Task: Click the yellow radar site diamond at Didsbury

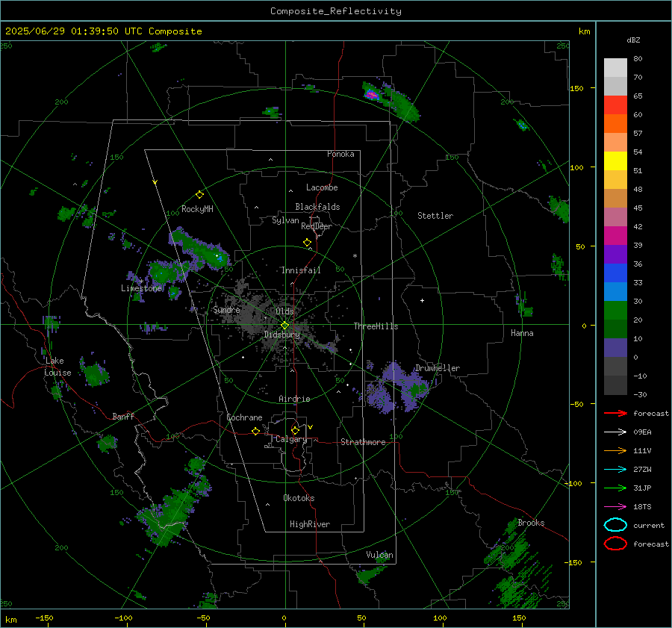Action: pyautogui.click(x=284, y=326)
